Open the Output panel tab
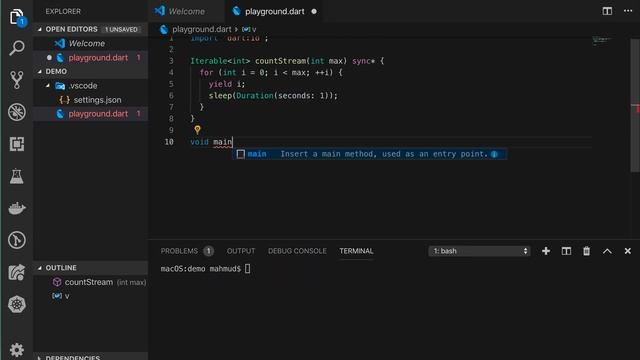The height and width of the screenshot is (360, 640). 241,251
